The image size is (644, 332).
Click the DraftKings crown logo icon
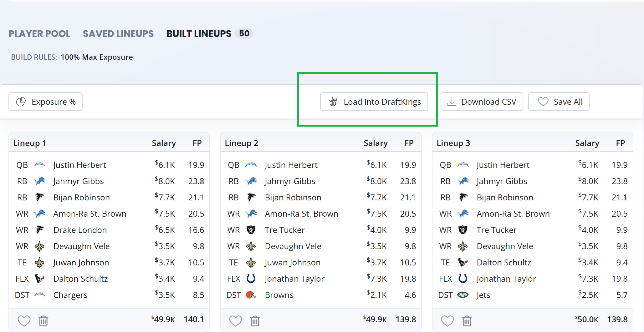333,102
